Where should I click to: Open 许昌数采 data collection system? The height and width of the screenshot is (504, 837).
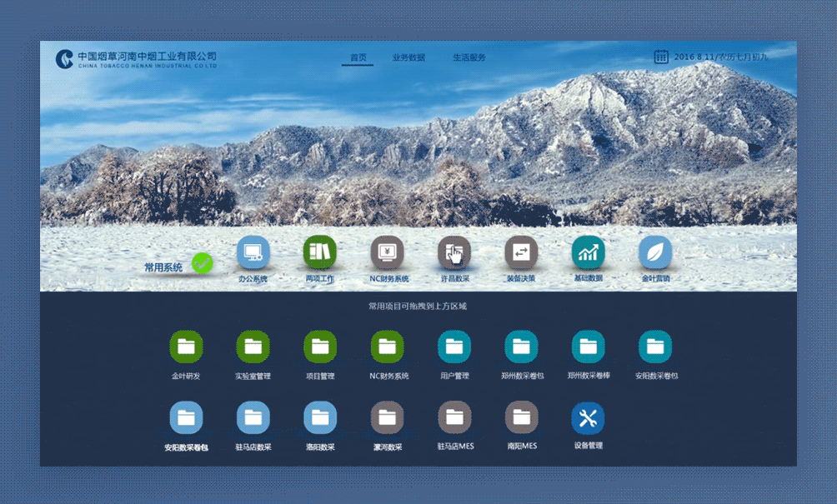point(454,254)
